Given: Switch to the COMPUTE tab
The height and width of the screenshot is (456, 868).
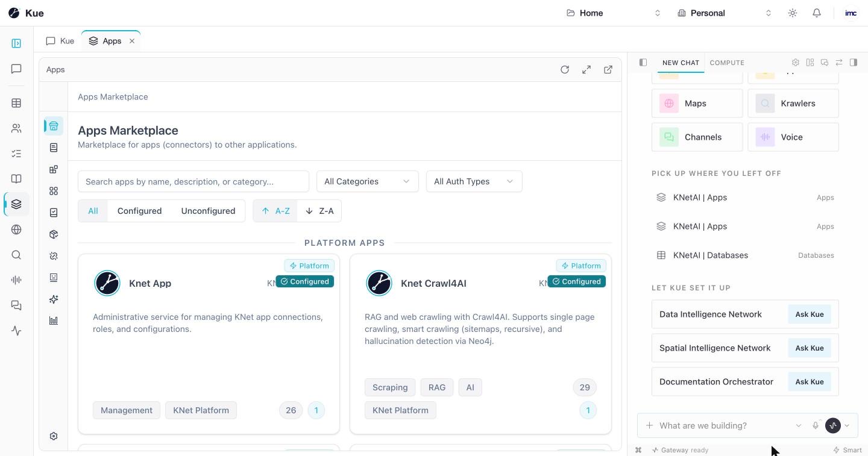Looking at the screenshot, I should [x=727, y=63].
